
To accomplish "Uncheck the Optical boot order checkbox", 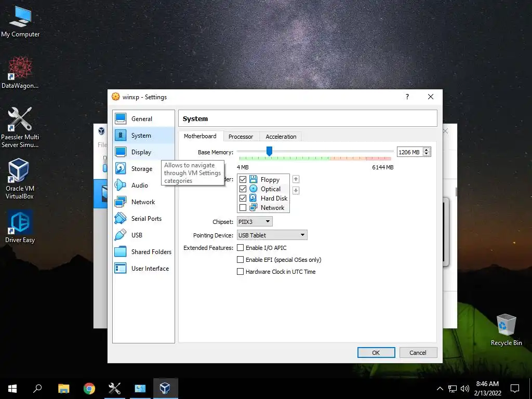I will click(243, 189).
